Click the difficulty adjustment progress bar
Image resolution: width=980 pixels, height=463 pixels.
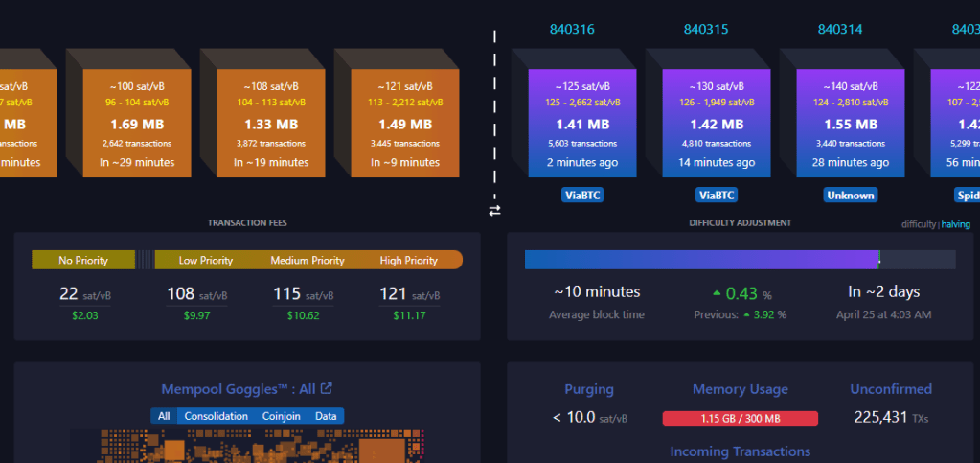click(740, 260)
